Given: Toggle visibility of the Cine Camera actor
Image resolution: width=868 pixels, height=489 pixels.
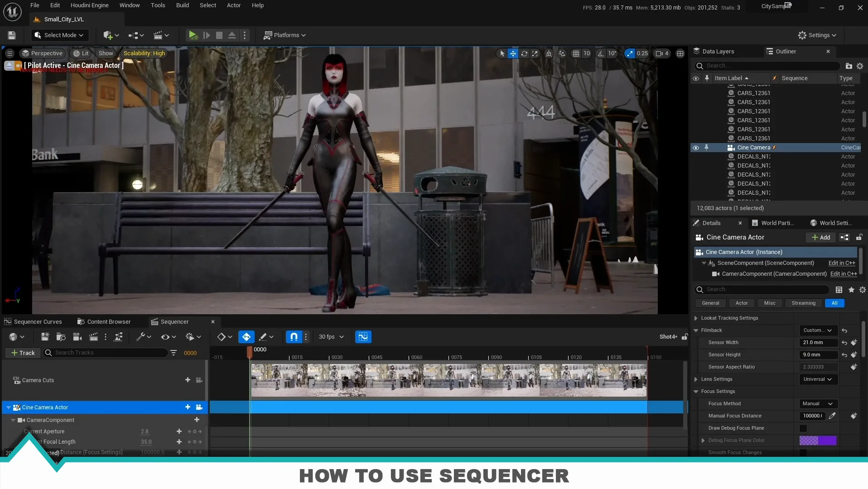Looking at the screenshot, I should (696, 148).
